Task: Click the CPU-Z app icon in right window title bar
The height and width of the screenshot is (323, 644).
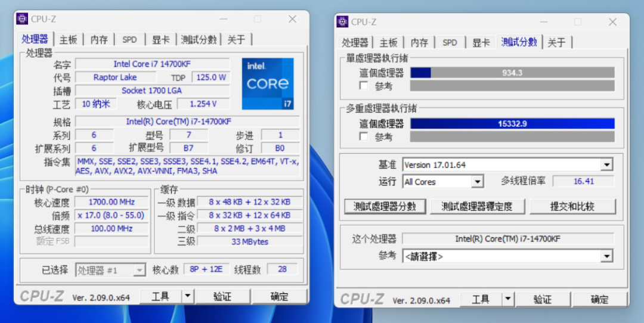Action: [342, 22]
